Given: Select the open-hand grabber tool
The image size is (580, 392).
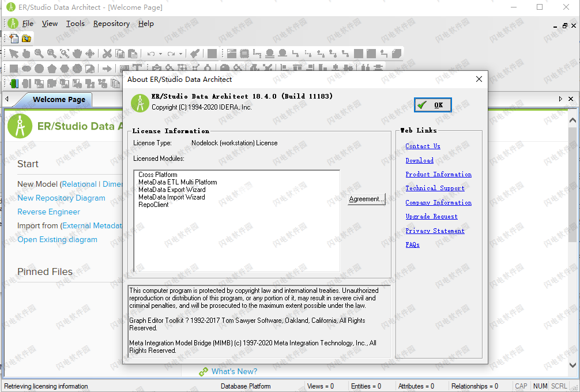Looking at the screenshot, I should tap(77, 54).
